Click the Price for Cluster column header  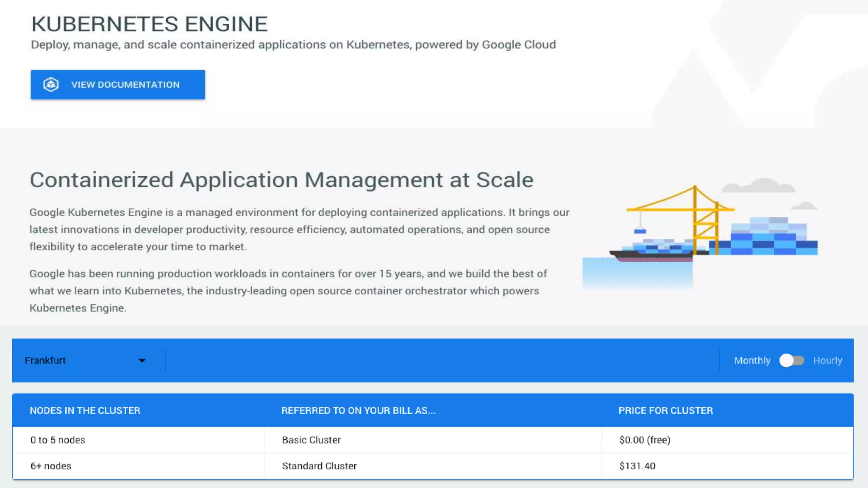tap(665, 410)
